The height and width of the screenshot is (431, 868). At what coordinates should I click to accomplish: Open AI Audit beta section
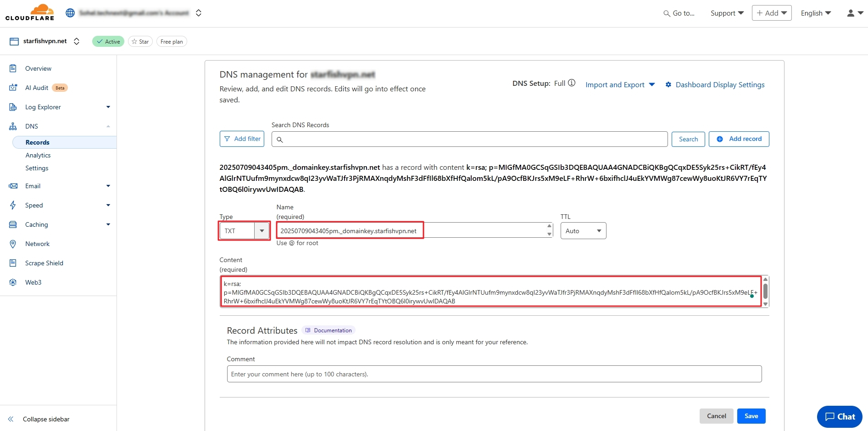coord(37,88)
